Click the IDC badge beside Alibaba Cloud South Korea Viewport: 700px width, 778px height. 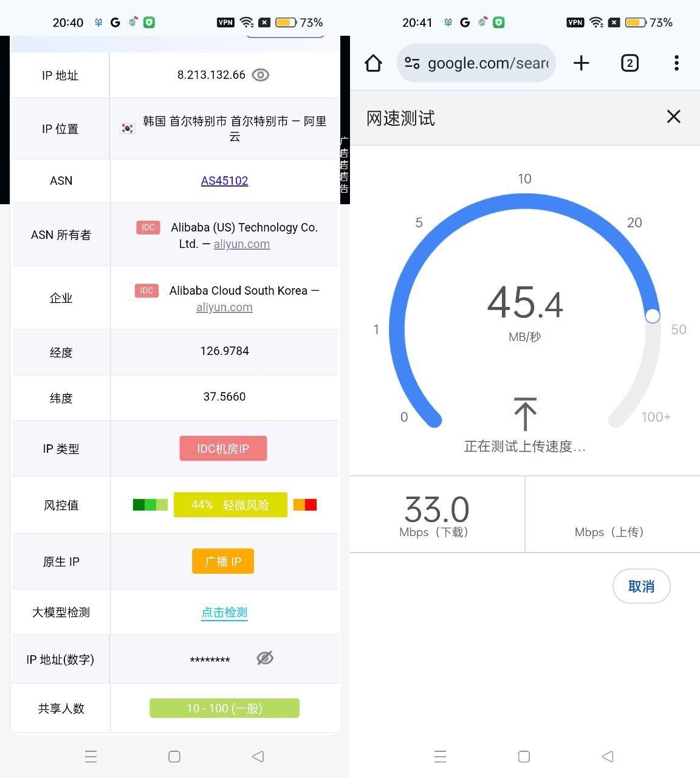click(x=146, y=291)
